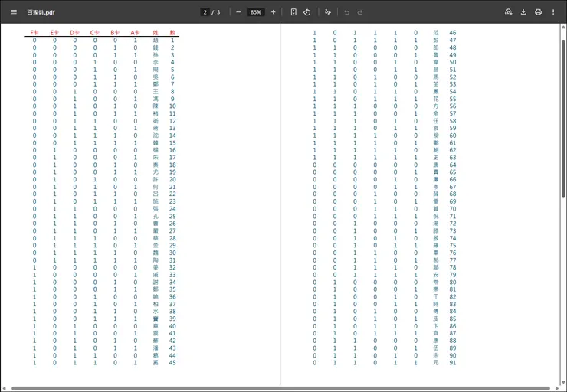Select number 56 on the right page
567x392 pixels.
point(453,106)
